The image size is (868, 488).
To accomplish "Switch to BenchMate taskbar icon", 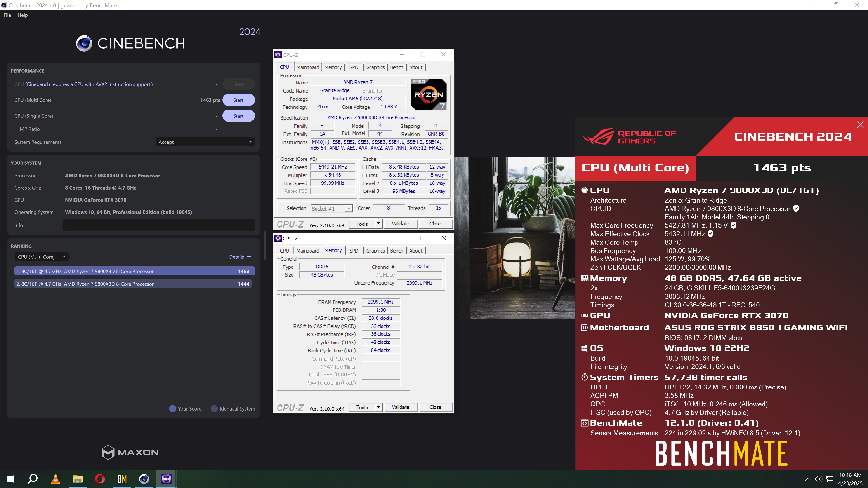I will click(122, 479).
